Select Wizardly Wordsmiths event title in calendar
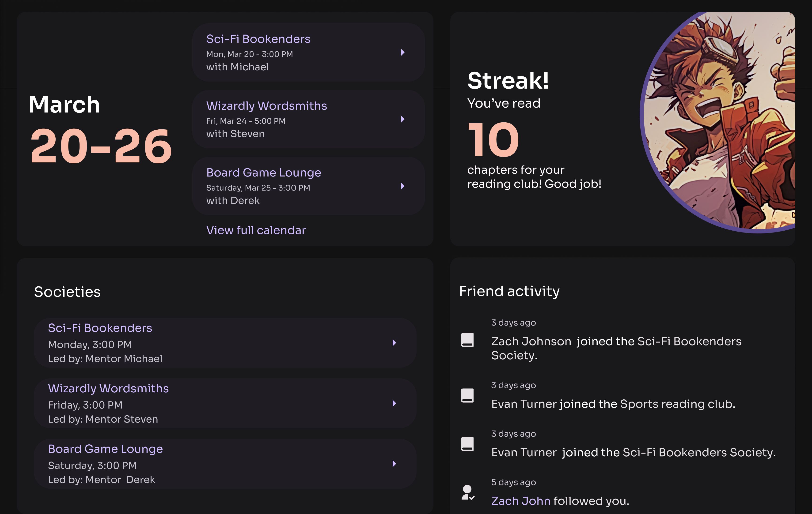Image resolution: width=812 pixels, height=514 pixels. point(266,106)
